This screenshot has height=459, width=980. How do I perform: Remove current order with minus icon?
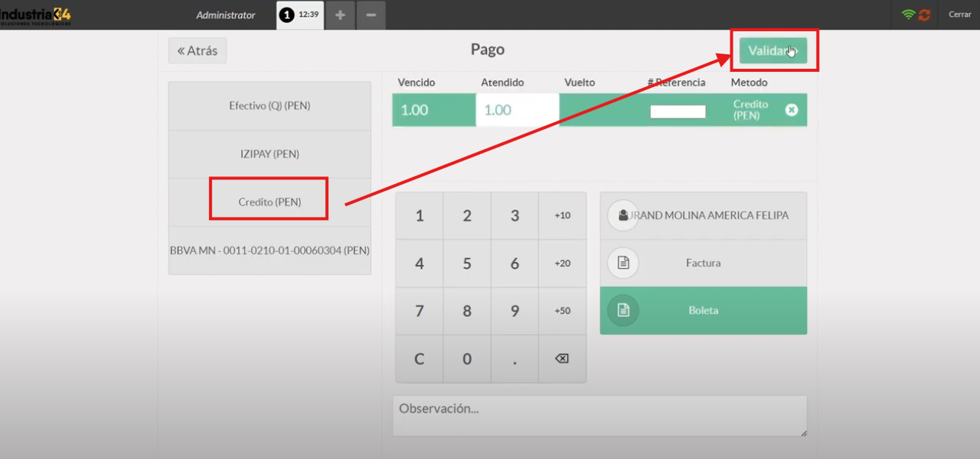pyautogui.click(x=370, y=15)
